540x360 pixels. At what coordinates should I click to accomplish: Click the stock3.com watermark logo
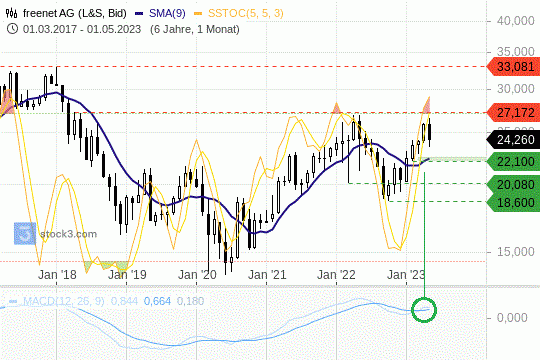coord(25,234)
